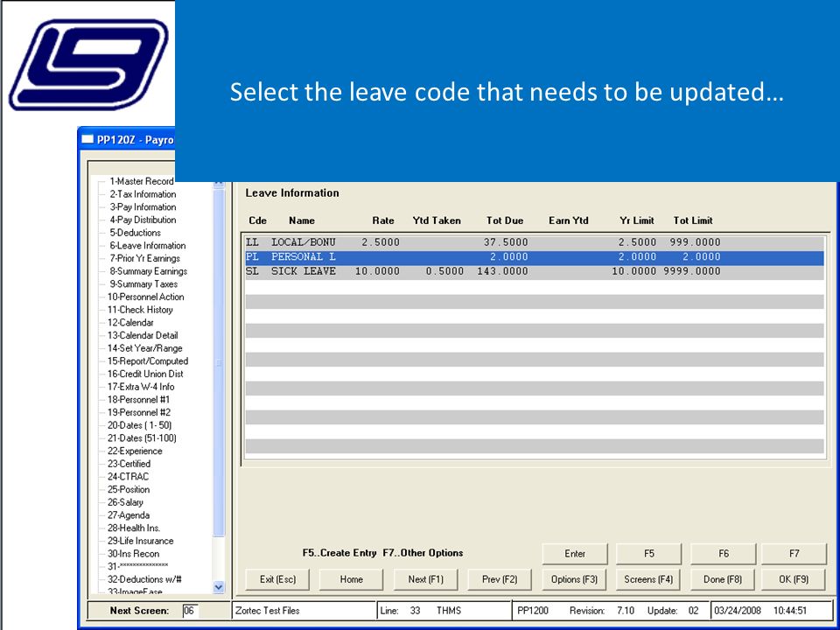This screenshot has height=630, width=840.
Task: Select 14-Set Year/Range entry
Action: point(144,349)
